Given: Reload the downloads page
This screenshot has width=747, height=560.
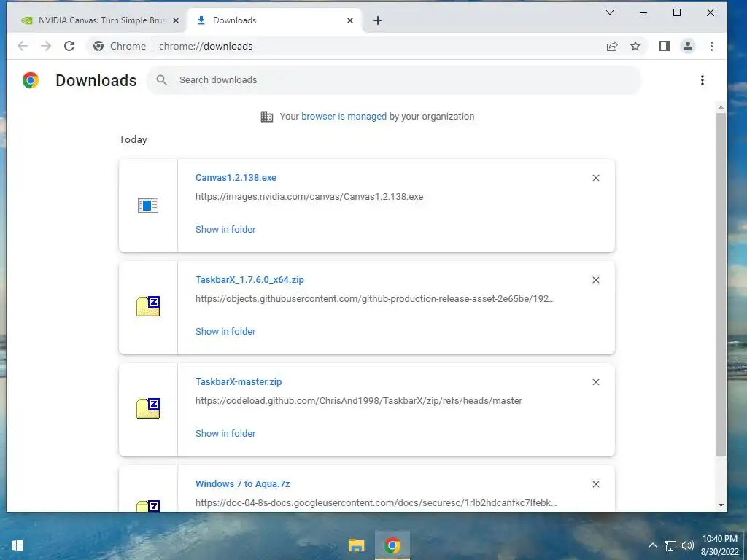Looking at the screenshot, I should [69, 46].
